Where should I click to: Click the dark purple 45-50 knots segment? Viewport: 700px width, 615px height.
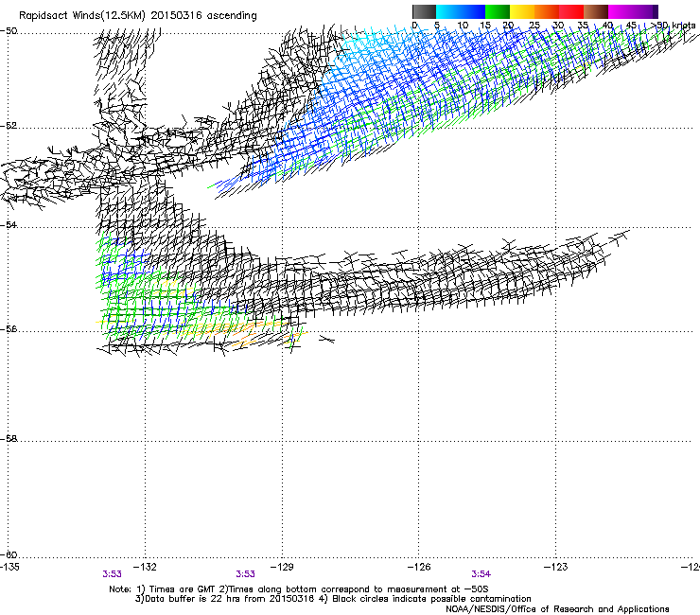[645, 11]
